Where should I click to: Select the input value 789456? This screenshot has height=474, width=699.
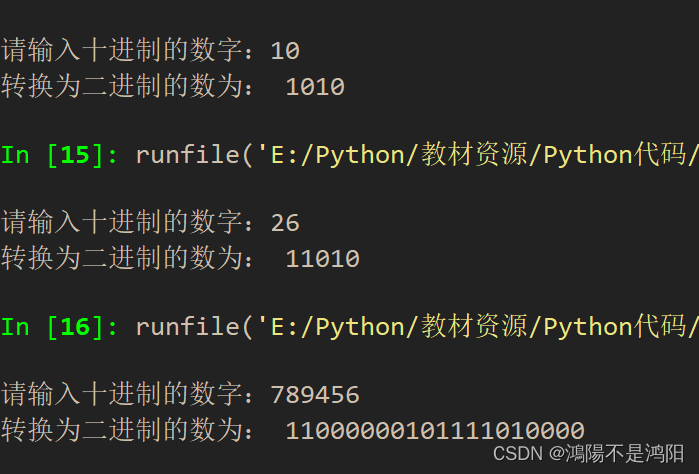tap(315, 395)
